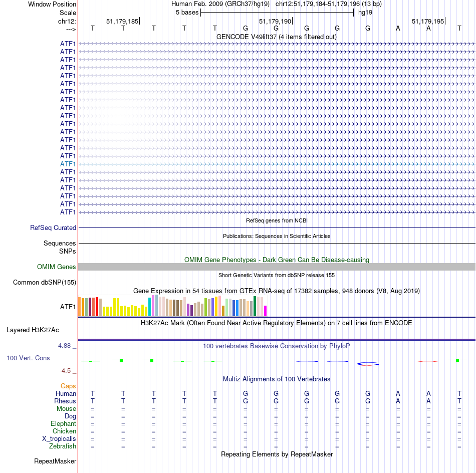Image resolution: width=476 pixels, height=473 pixels.
Task: Click the gray OMIM Genes track bar
Action: 277,267
